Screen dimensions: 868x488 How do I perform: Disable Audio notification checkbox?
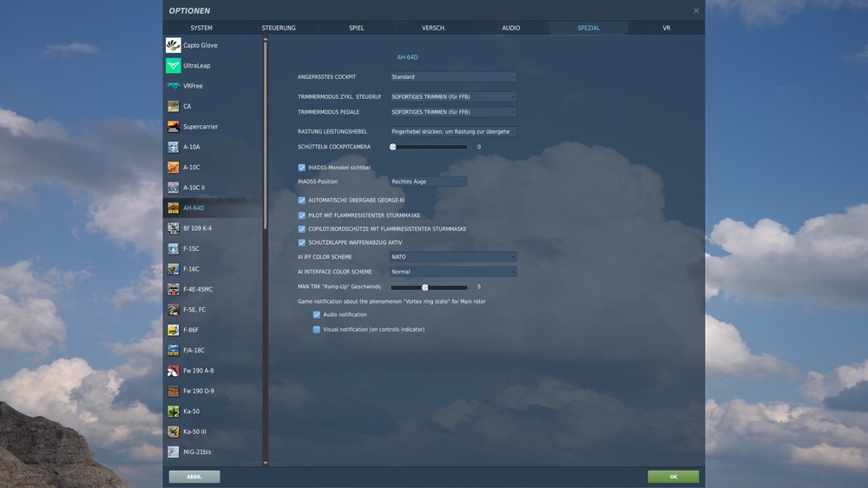tap(317, 314)
